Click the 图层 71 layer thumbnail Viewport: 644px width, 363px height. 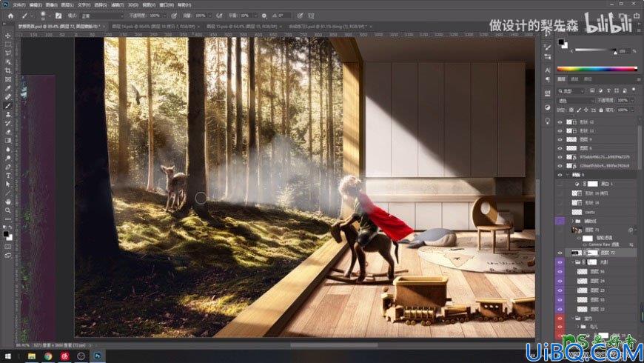tap(577, 230)
